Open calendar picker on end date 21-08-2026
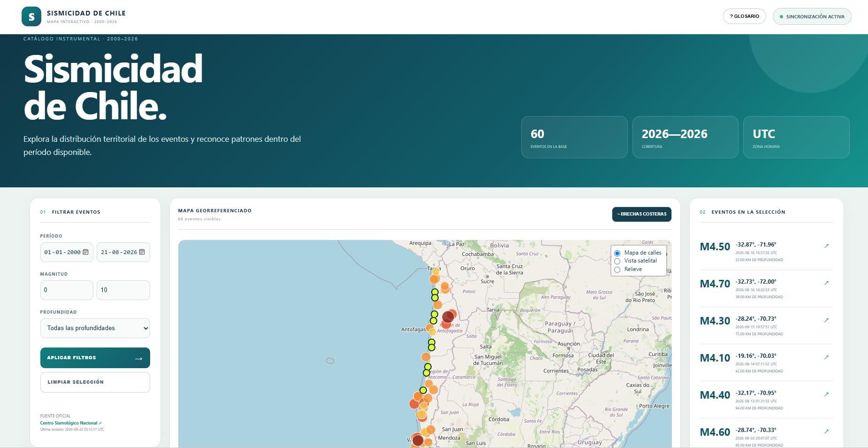 [142, 252]
